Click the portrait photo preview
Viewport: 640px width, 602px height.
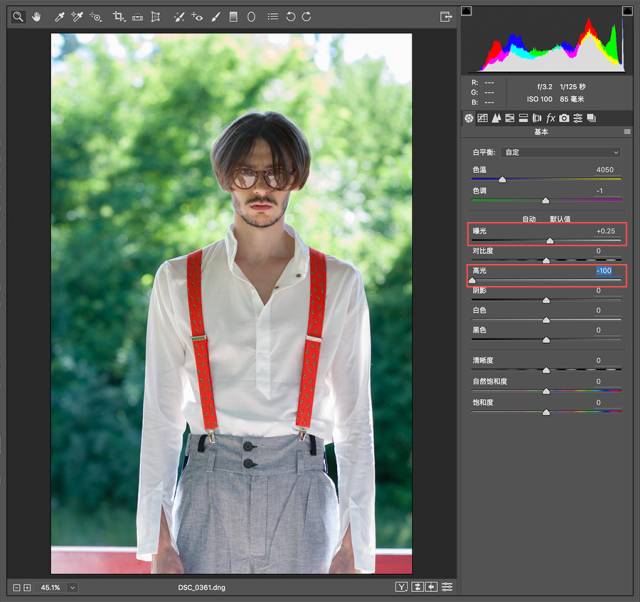point(231,303)
